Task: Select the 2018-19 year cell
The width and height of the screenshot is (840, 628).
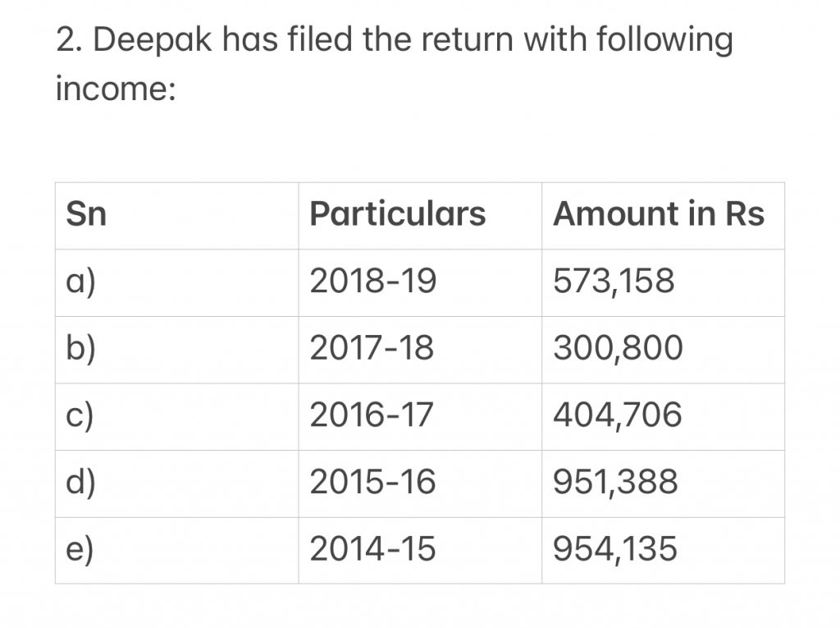Action: pyautogui.click(x=373, y=281)
